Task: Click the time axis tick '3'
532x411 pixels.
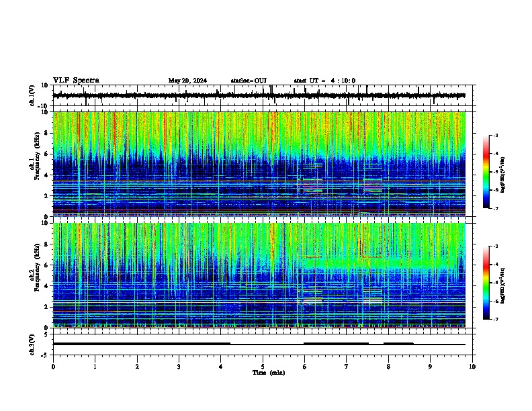Action: pos(179,367)
